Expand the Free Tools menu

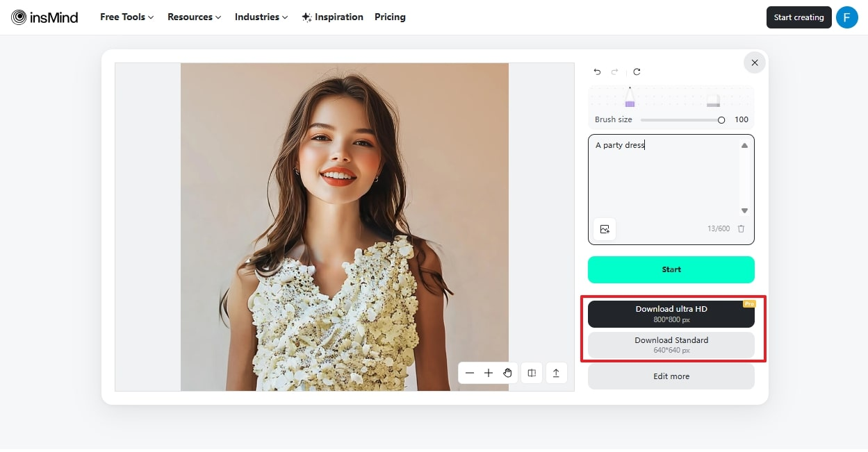[x=127, y=17]
